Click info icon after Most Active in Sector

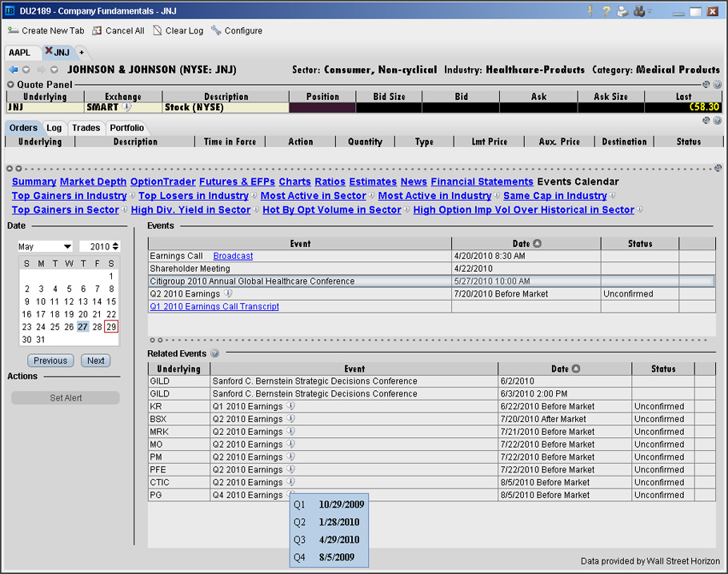[x=371, y=195]
